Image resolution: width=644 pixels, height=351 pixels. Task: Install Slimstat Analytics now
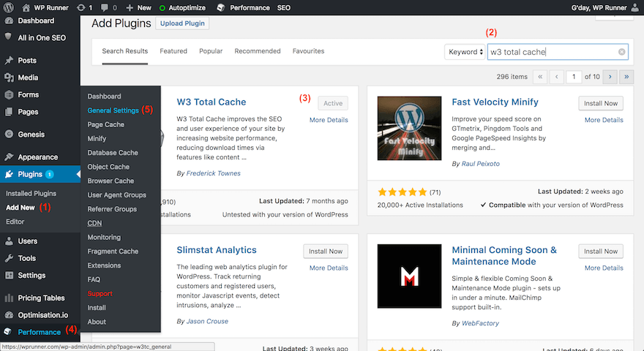[326, 252]
